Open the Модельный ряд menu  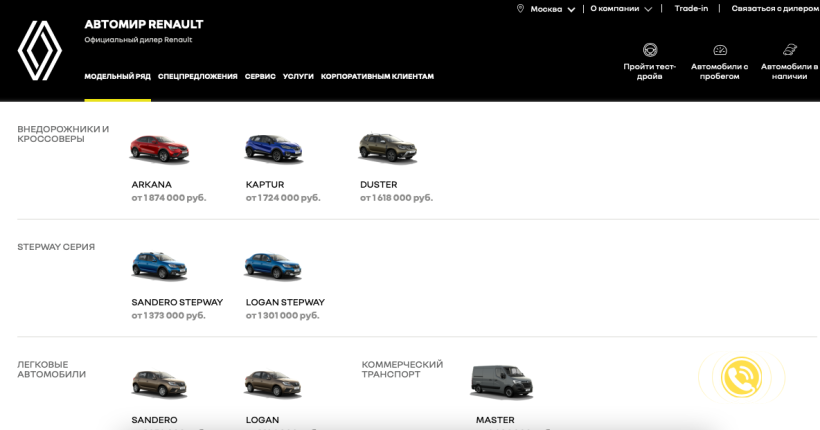[x=118, y=76]
